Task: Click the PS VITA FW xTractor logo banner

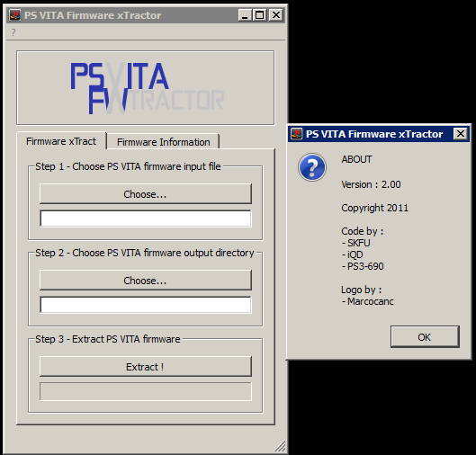Action: pos(146,87)
